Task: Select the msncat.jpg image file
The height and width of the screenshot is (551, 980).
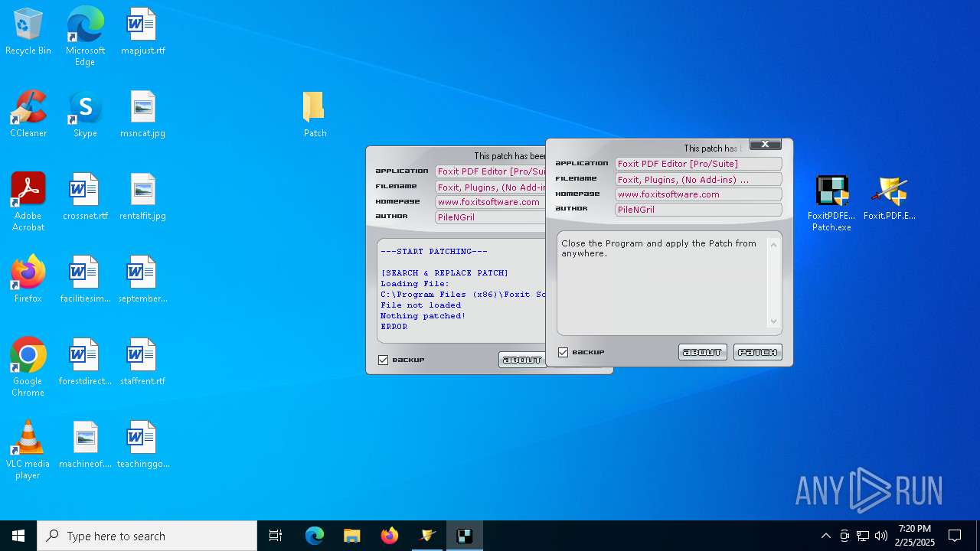Action: point(142,115)
